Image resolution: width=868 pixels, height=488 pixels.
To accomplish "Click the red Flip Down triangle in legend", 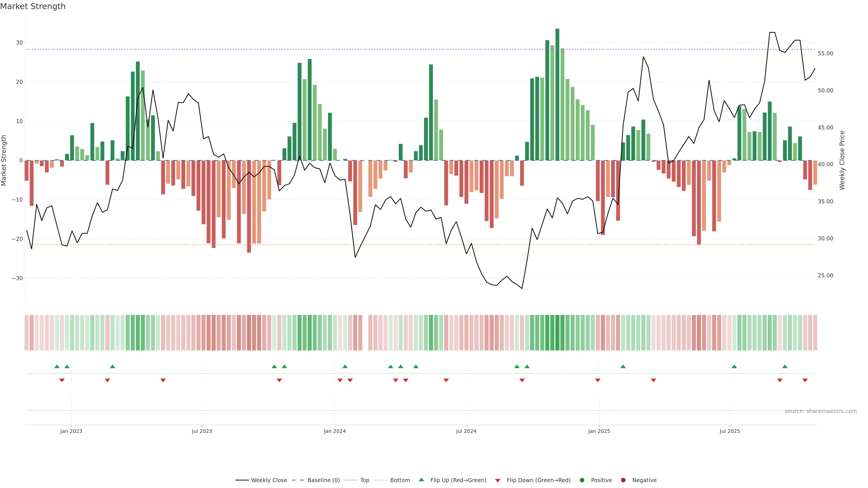I will [x=498, y=480].
